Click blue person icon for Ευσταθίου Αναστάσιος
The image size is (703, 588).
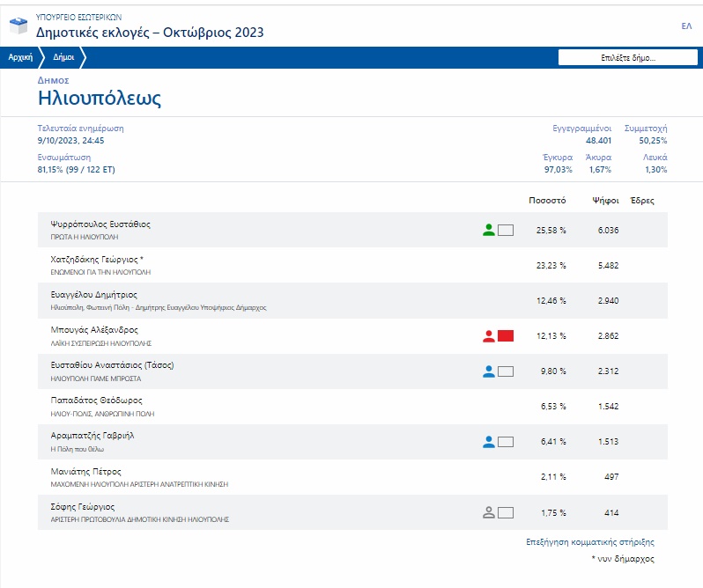pos(489,371)
